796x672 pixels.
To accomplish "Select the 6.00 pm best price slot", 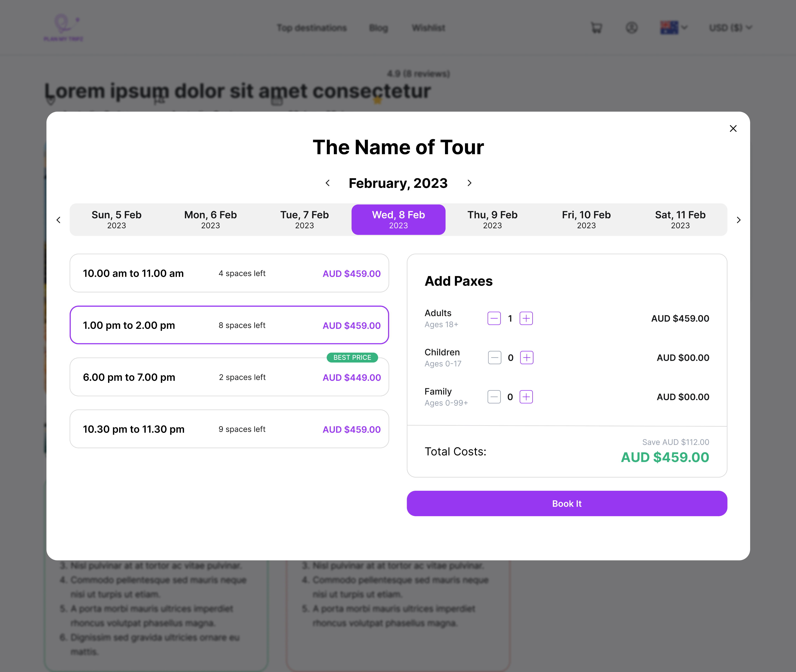I will click(229, 377).
